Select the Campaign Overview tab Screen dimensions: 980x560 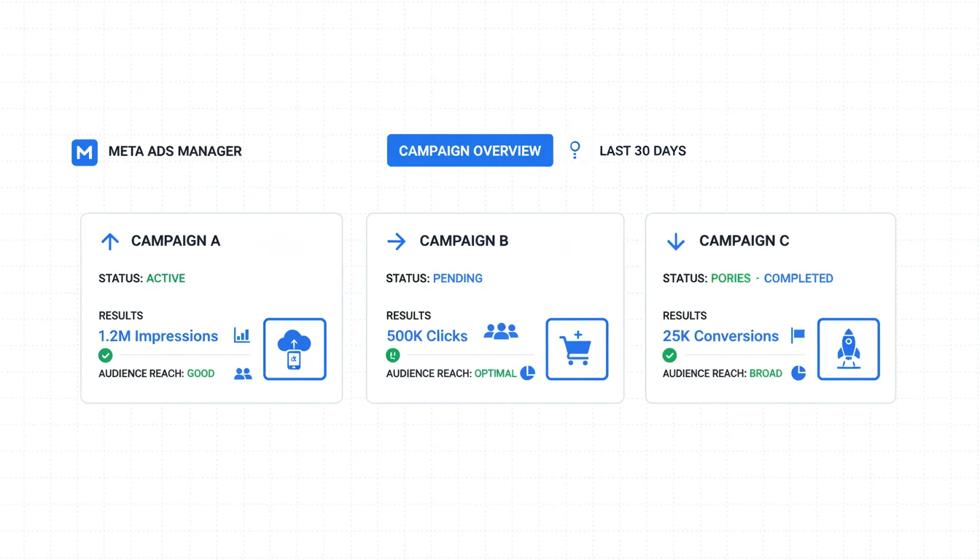(470, 151)
